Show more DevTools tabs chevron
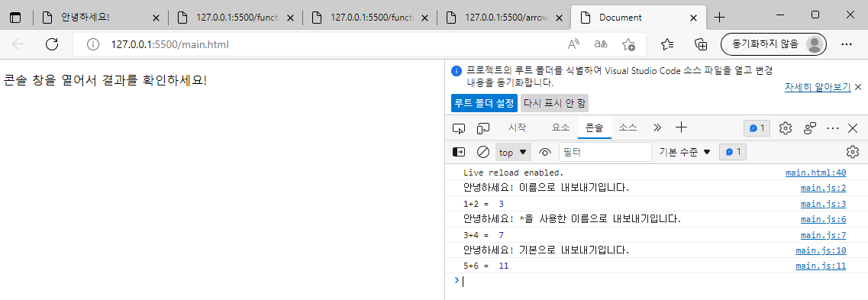868x300 pixels. [x=657, y=127]
